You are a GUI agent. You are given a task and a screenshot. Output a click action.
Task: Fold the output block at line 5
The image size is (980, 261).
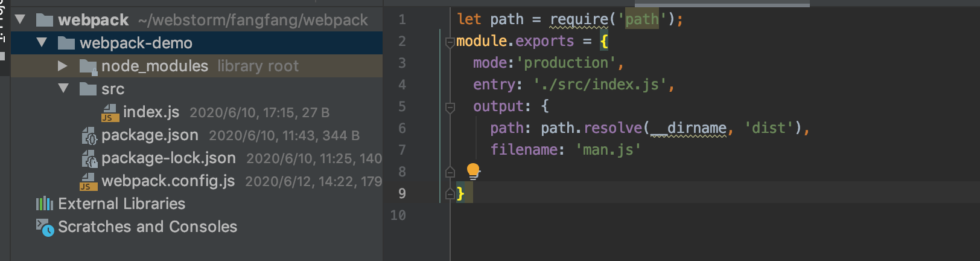pos(450,107)
